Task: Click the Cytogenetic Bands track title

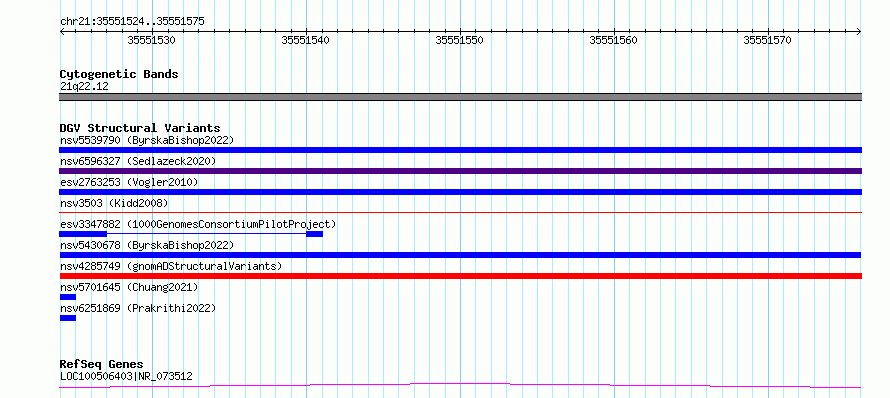Action: tap(119, 74)
